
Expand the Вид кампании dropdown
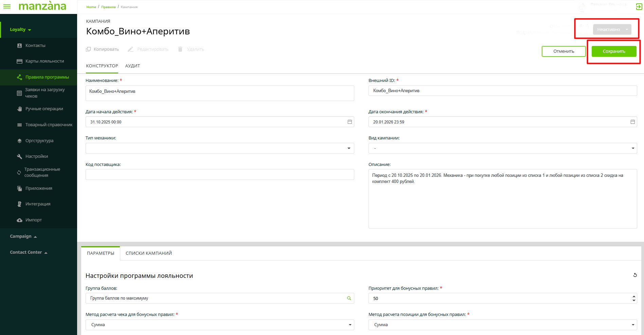[x=633, y=148]
